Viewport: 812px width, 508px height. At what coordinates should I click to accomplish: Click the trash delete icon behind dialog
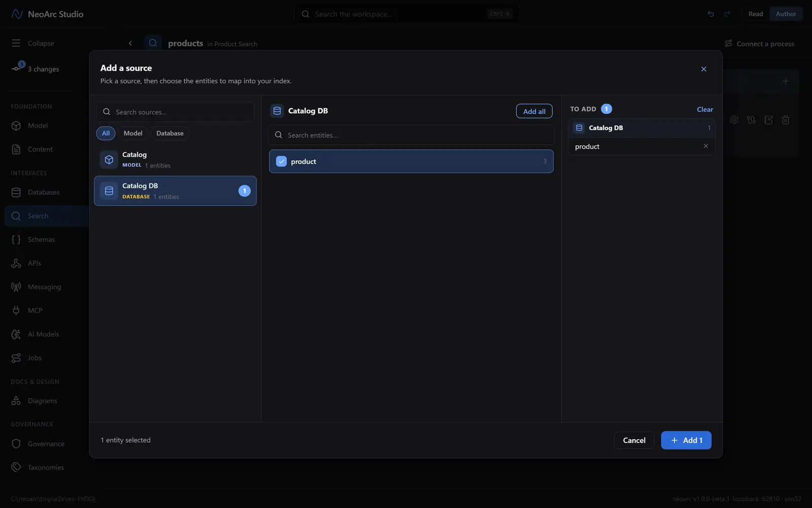coord(786,120)
